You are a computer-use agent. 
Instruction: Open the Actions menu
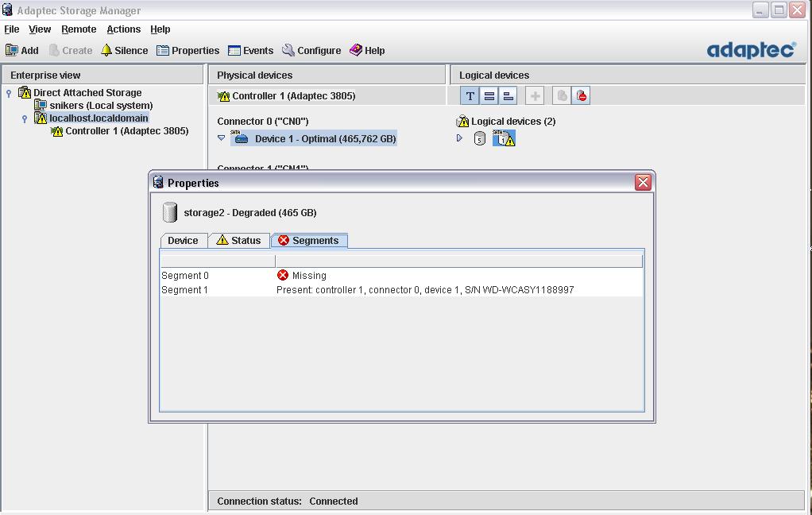tap(123, 29)
